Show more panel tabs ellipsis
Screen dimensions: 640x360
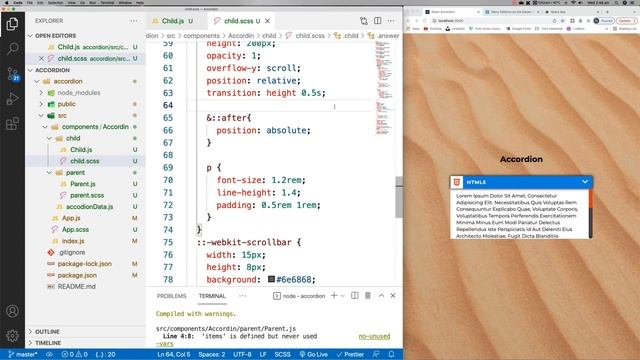242,296
